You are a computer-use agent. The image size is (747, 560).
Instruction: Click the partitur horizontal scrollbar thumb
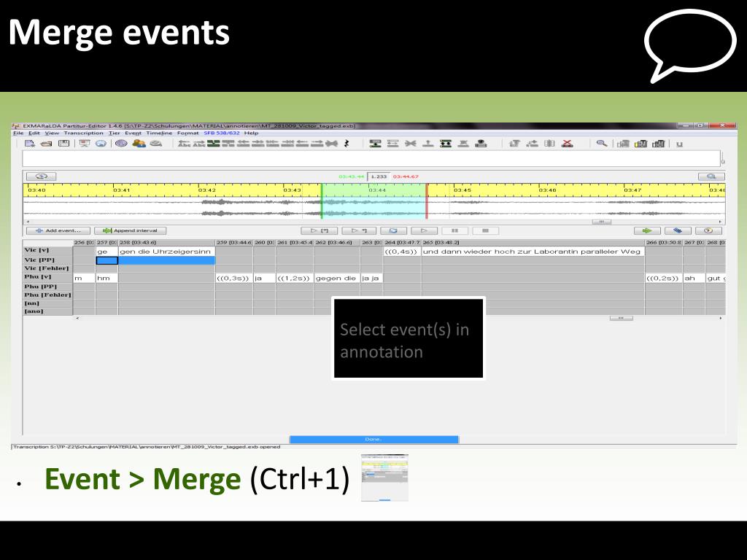[x=622, y=318]
